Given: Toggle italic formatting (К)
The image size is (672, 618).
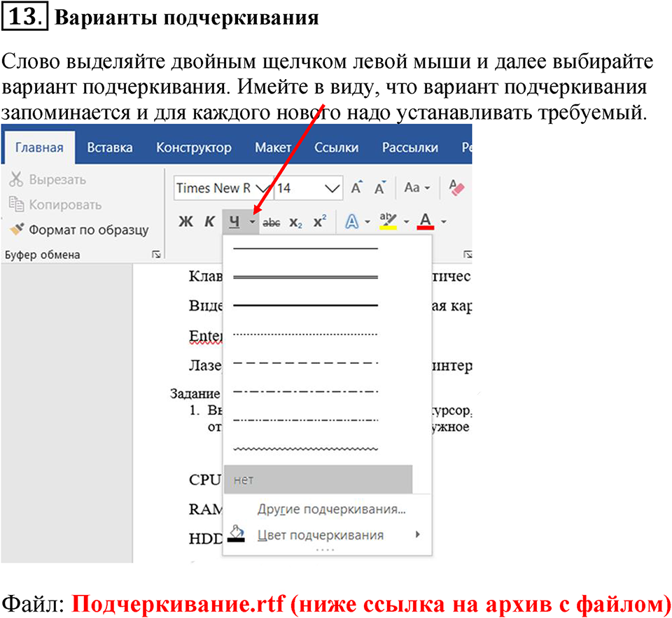Looking at the screenshot, I should click(x=209, y=222).
